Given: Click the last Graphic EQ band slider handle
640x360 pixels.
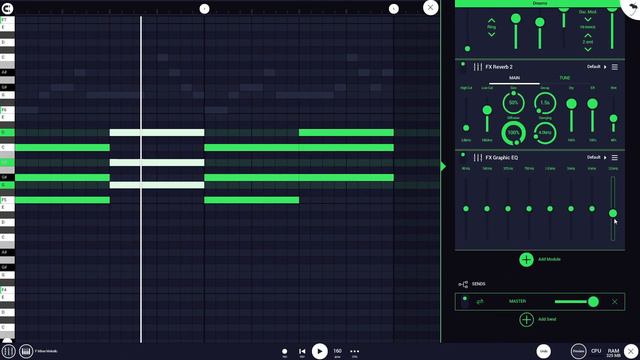Looking at the screenshot, I should (613, 213).
